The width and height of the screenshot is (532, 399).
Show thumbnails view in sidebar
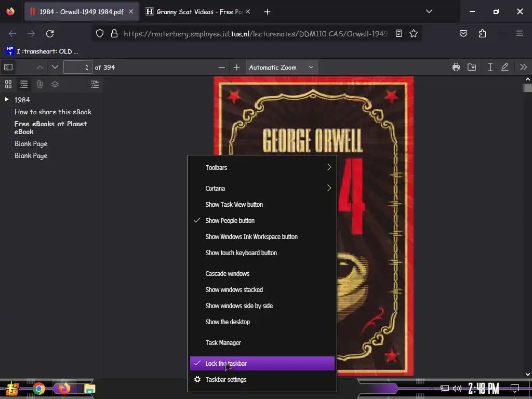8,84
